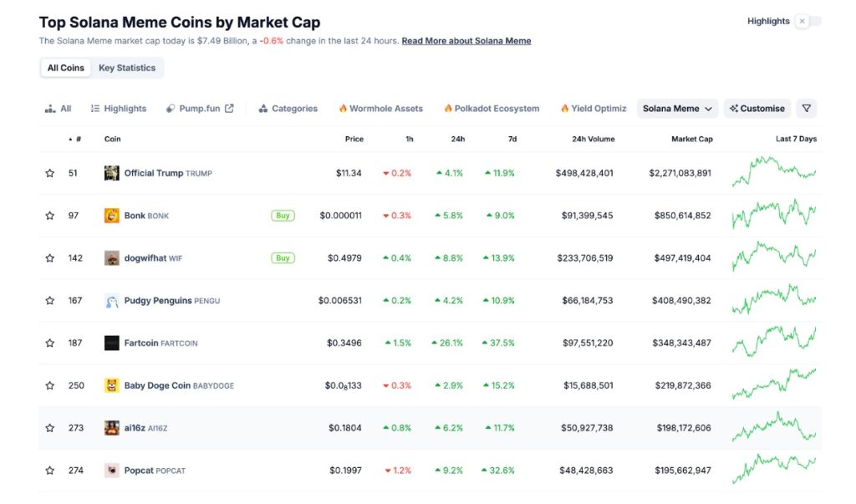This screenshot has width=856, height=504.
Task: Switch to the All Coins tab
Action: click(65, 68)
